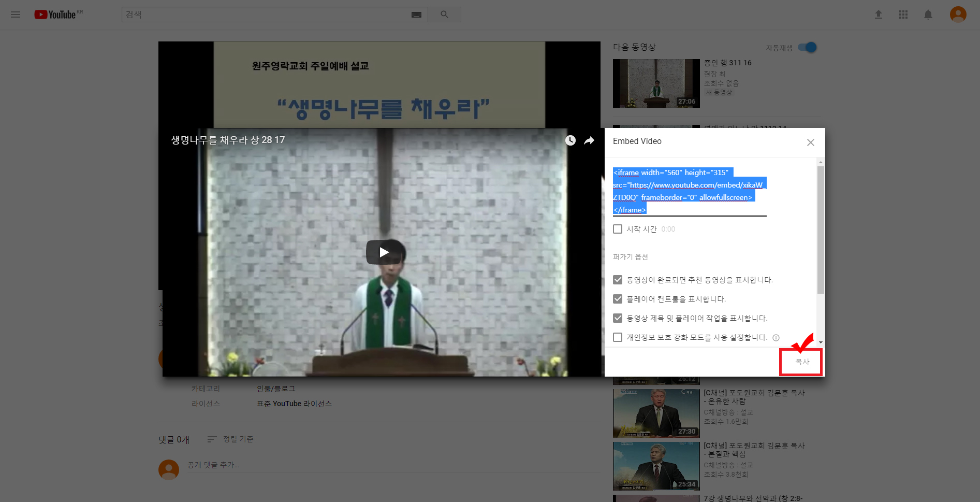The height and width of the screenshot is (502, 980).
Task: Click the share arrow on video preview
Action: (x=589, y=140)
